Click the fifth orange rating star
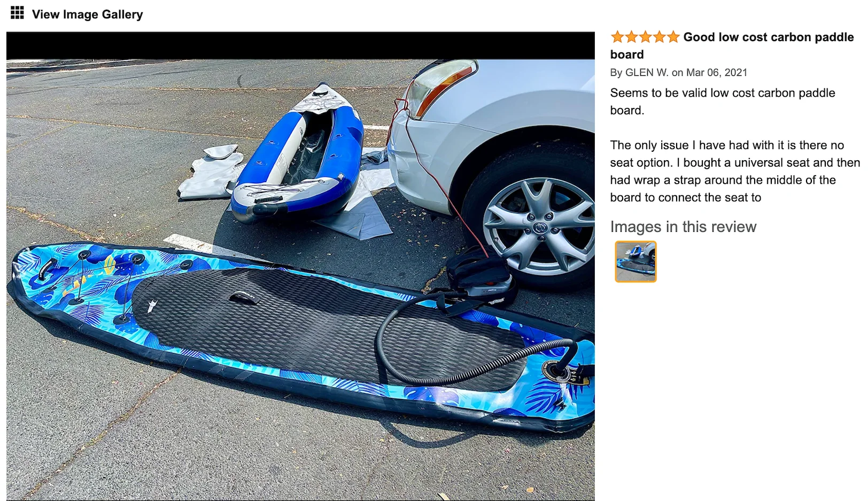Viewport: 868px width, 501px height. [x=673, y=37]
